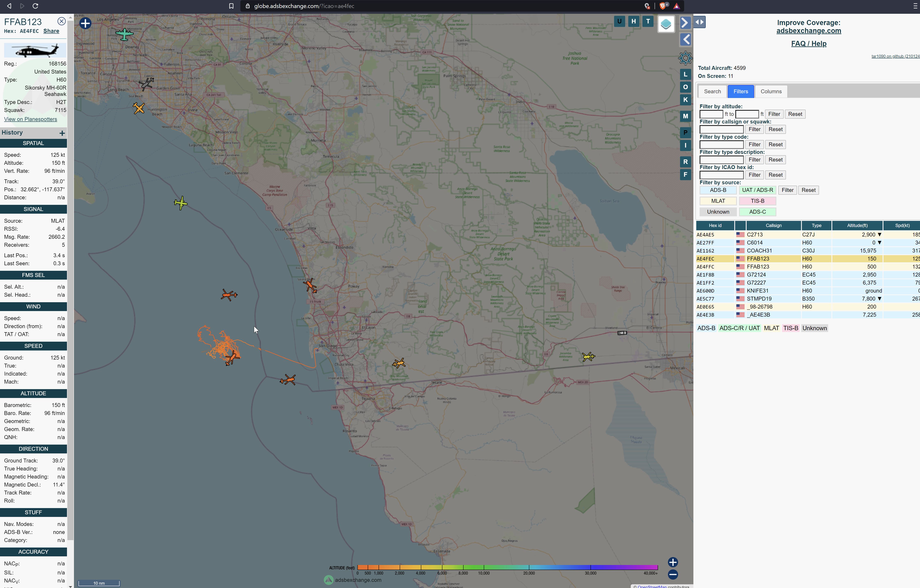Click the right chevron sidebar arrow

click(685, 23)
